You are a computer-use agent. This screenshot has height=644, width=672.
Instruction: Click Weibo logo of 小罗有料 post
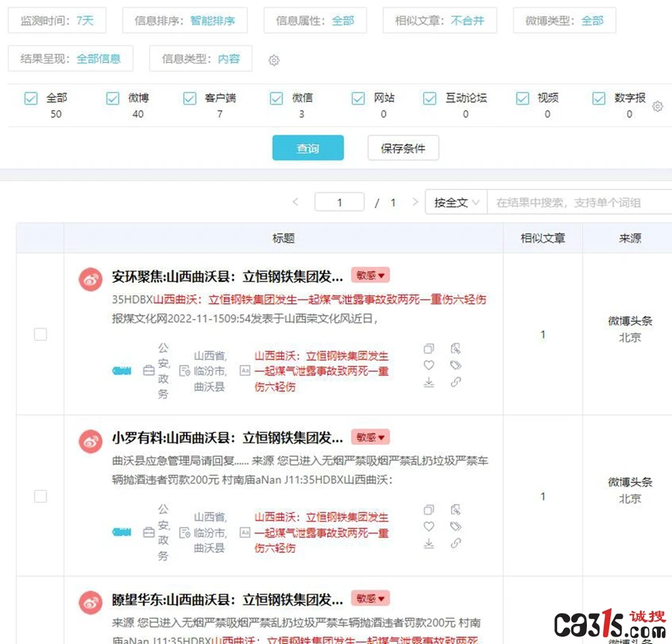pyautogui.click(x=90, y=442)
